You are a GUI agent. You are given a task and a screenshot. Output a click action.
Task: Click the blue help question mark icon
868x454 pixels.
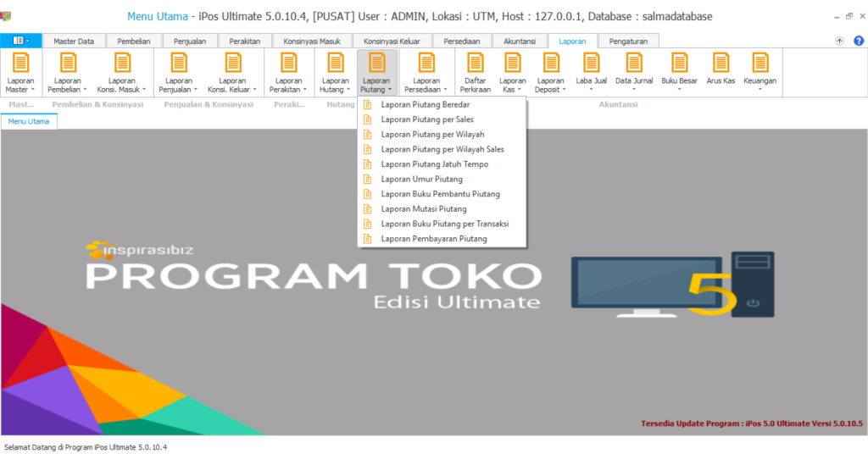coord(859,41)
